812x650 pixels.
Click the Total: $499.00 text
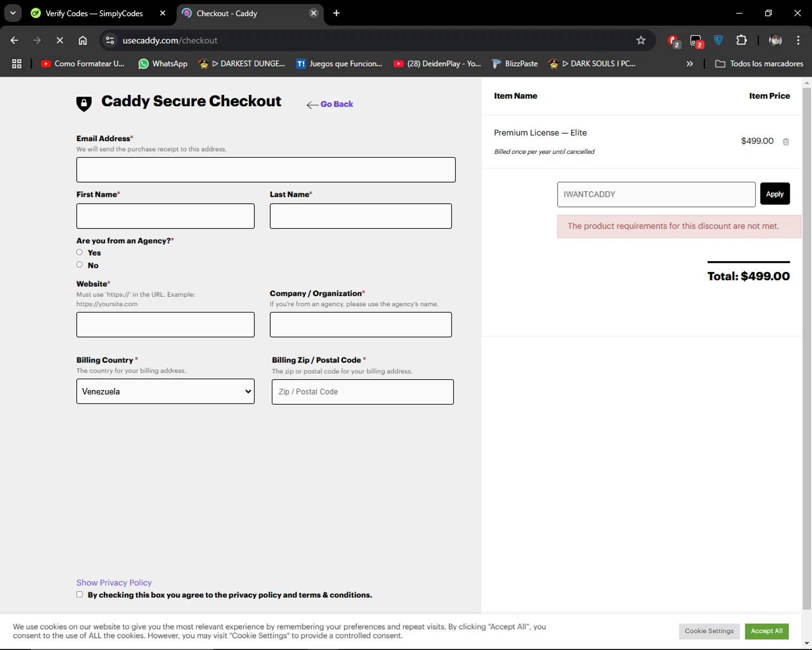coord(748,276)
